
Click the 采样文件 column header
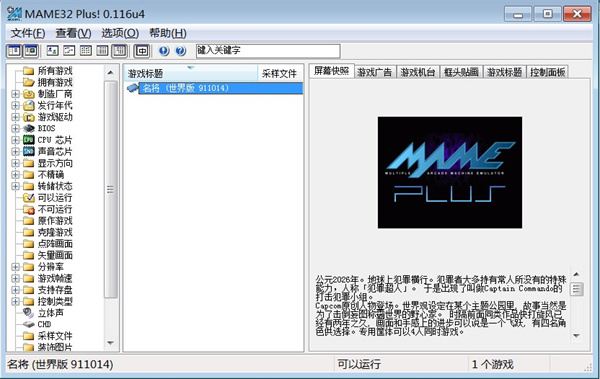(280, 73)
